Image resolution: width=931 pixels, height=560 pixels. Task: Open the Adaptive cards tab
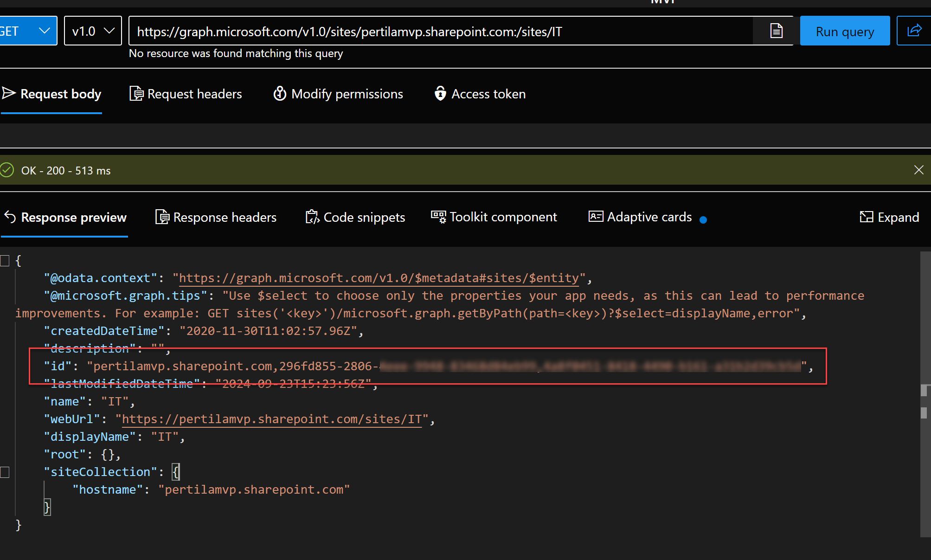click(641, 217)
